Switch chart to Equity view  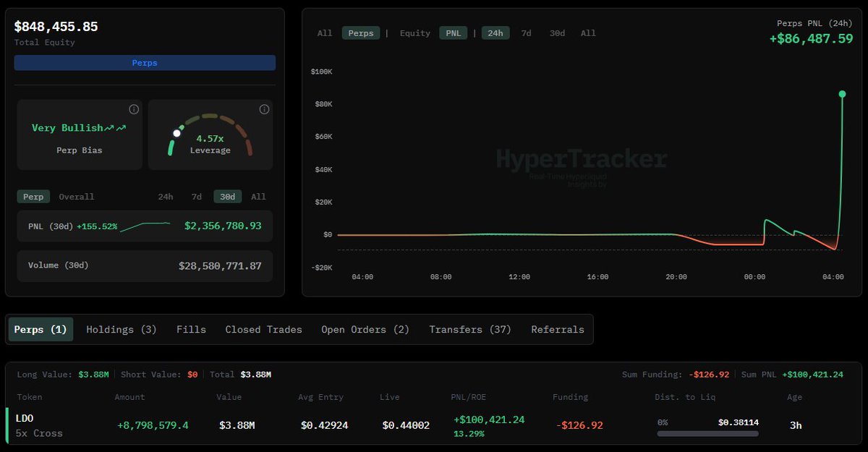[415, 33]
